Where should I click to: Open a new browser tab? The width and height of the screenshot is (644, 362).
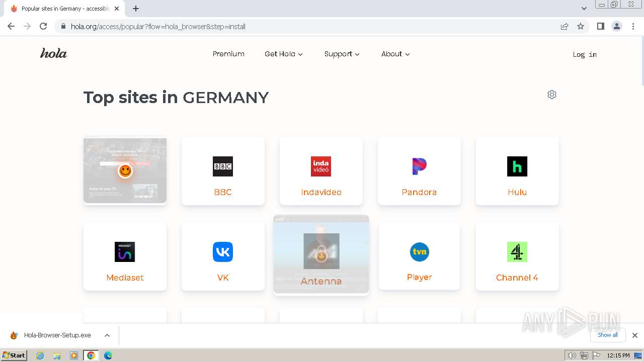coord(136,9)
